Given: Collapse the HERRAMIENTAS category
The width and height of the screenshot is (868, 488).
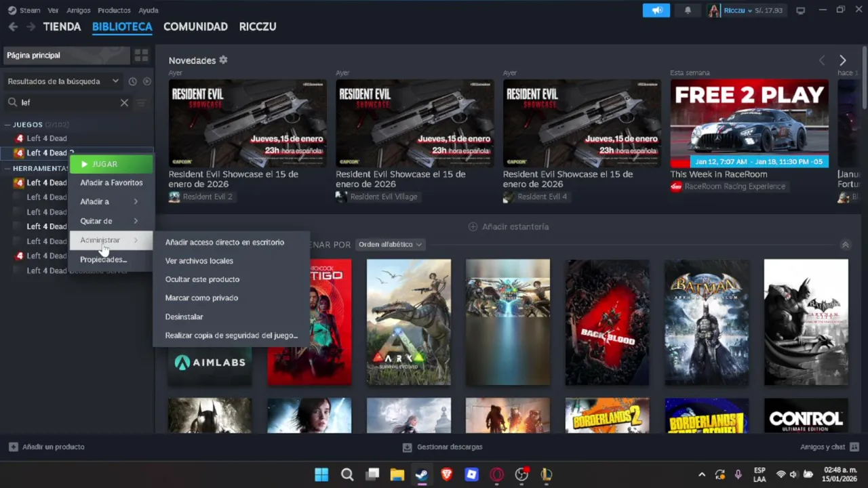Looking at the screenshot, I should tap(7, 168).
